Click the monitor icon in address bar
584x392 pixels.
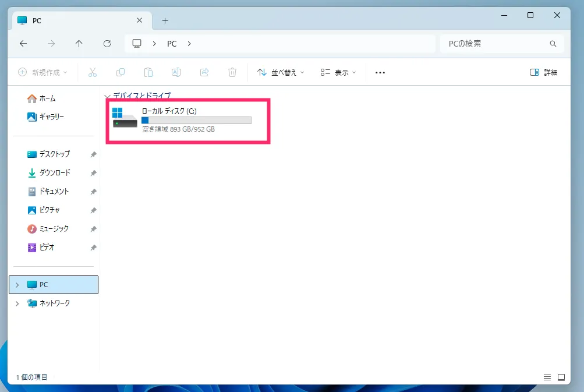(137, 43)
